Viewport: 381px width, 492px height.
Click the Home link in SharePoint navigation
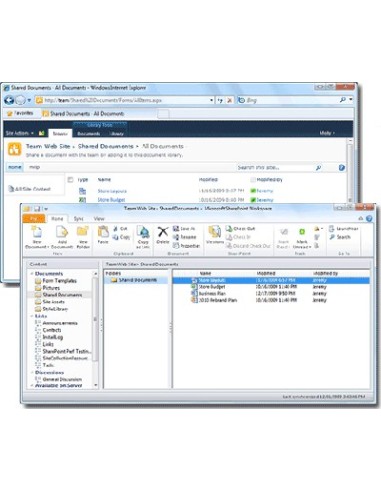tap(15, 167)
